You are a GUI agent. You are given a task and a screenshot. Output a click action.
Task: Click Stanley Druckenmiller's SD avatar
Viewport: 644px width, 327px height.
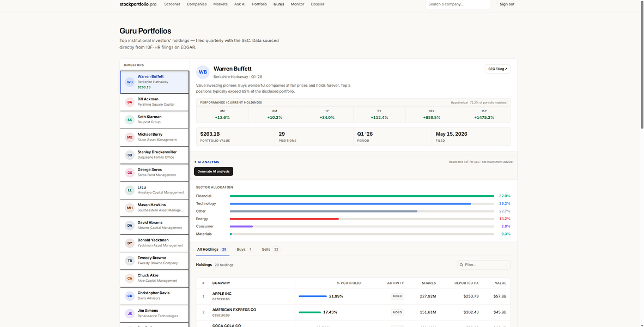point(130,155)
